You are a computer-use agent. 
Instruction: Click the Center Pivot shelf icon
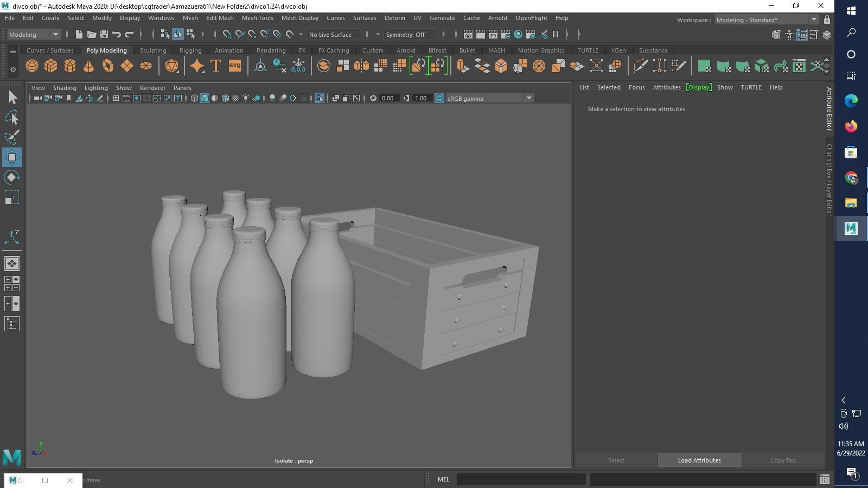pyautogui.click(x=260, y=66)
